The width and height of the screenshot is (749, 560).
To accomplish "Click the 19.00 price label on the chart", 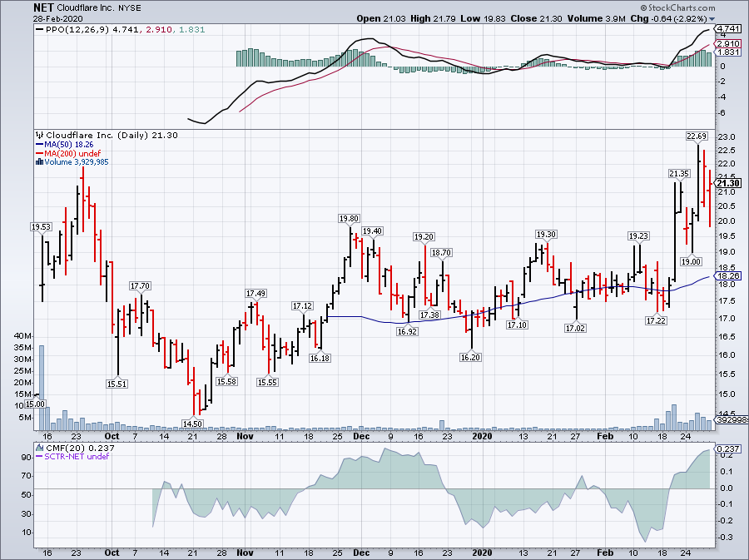I will [691, 261].
